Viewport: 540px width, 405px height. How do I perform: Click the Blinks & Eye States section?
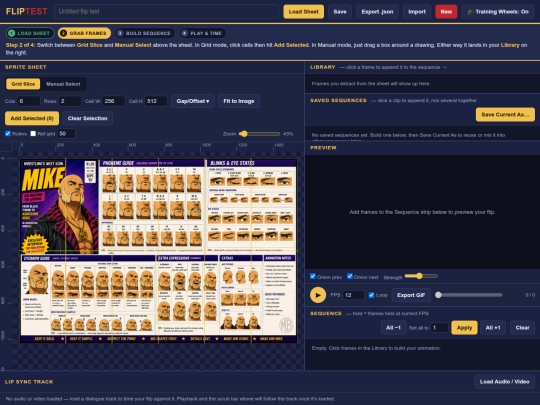[251, 206]
